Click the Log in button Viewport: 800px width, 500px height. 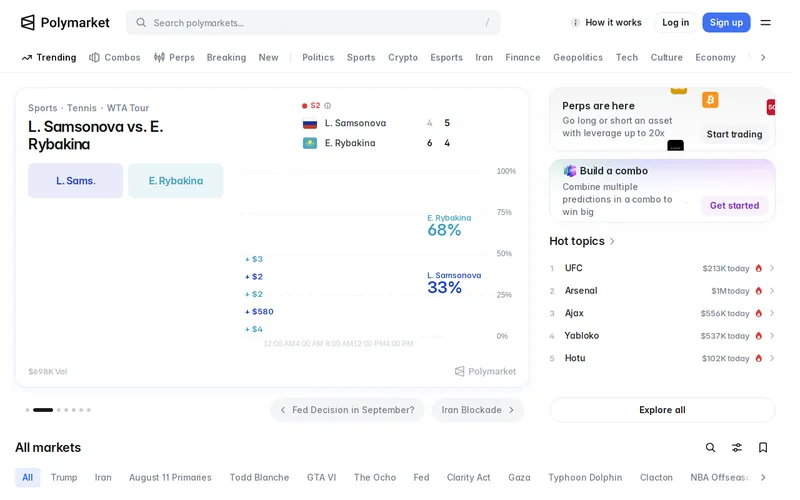coord(676,22)
